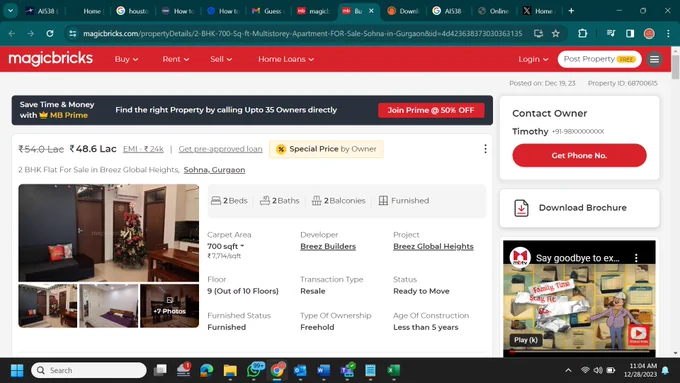Open the volume control in system tray
Viewport: 680px width, 383px height.
tap(598, 370)
